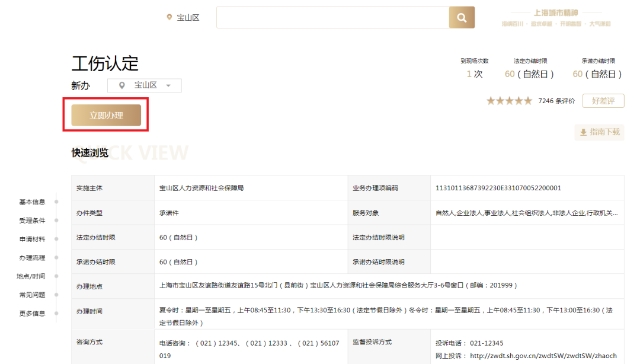
Task: Click the 网上投诉 URL link
Action: (543, 356)
